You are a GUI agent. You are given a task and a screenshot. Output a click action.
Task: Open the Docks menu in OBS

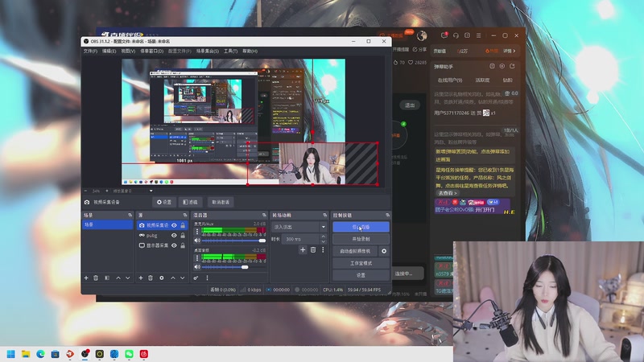pos(151,51)
